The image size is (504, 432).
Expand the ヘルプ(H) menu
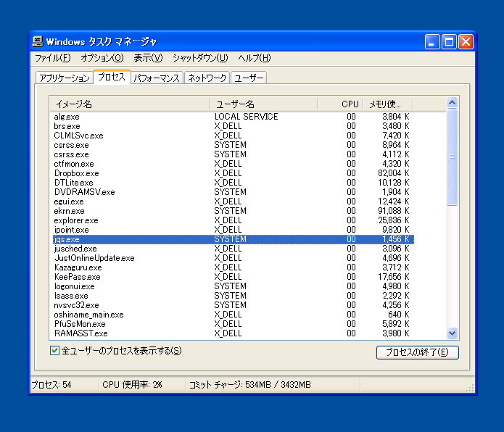tap(255, 58)
